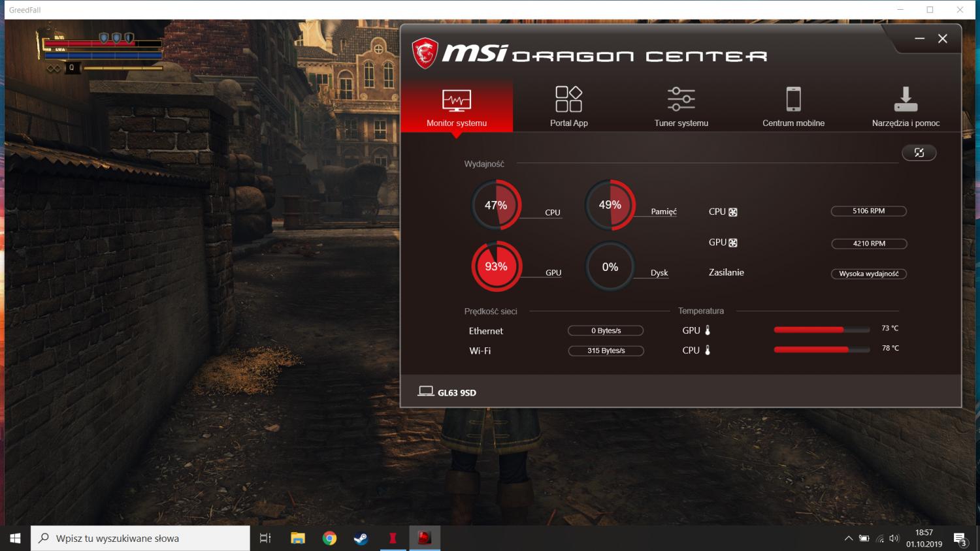Open the Monitor systemu tab
Image resolution: width=980 pixels, height=551 pixels.
coord(457,106)
